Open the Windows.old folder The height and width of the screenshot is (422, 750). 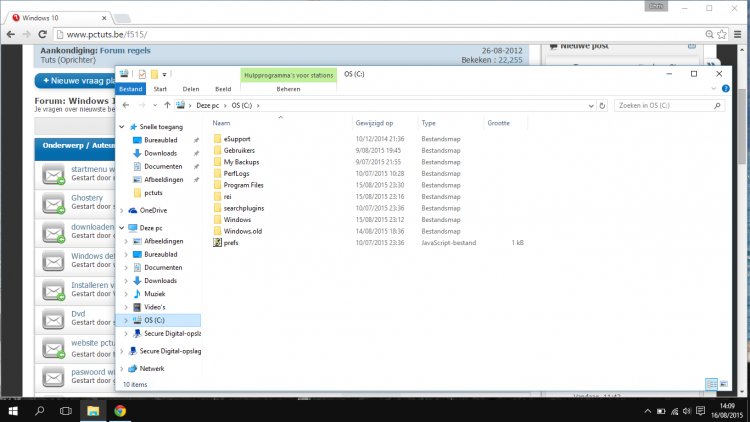[243, 231]
